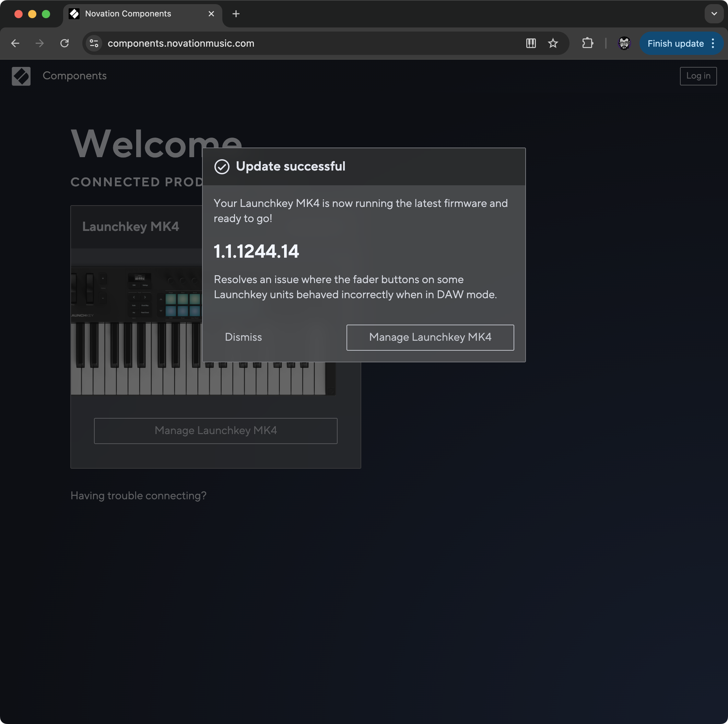The image size is (728, 724).
Task: Click the firmware version 1.1.1244.14
Action: 256,252
